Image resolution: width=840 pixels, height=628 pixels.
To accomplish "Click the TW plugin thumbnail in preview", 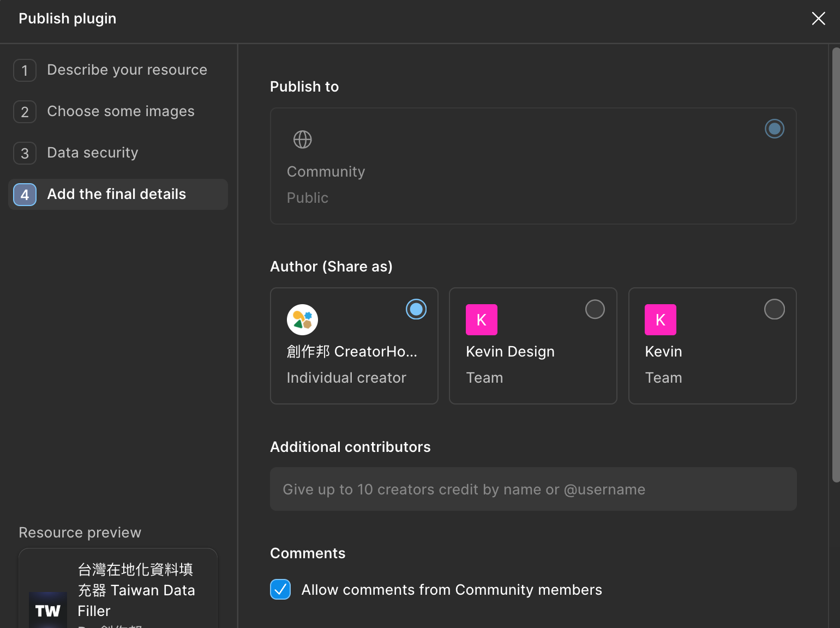I will click(x=48, y=611).
